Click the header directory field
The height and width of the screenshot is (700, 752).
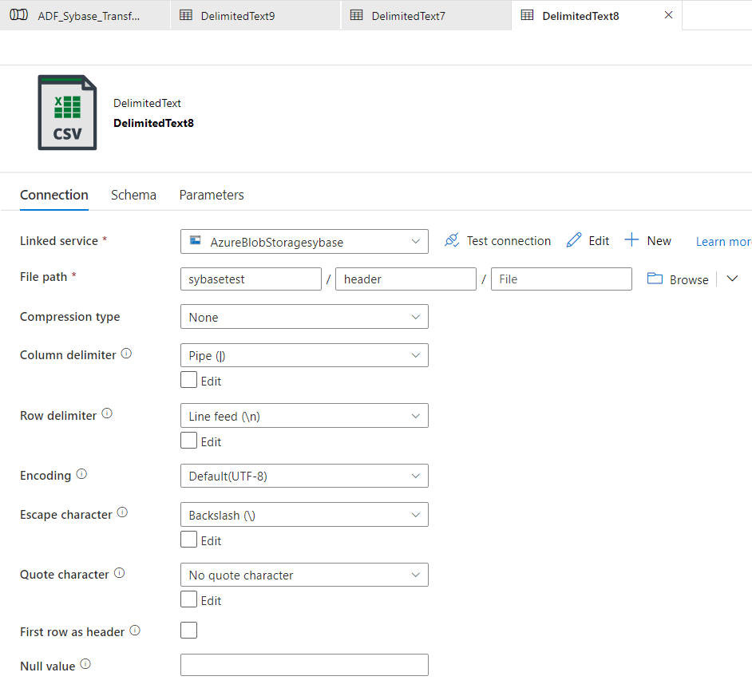click(406, 279)
